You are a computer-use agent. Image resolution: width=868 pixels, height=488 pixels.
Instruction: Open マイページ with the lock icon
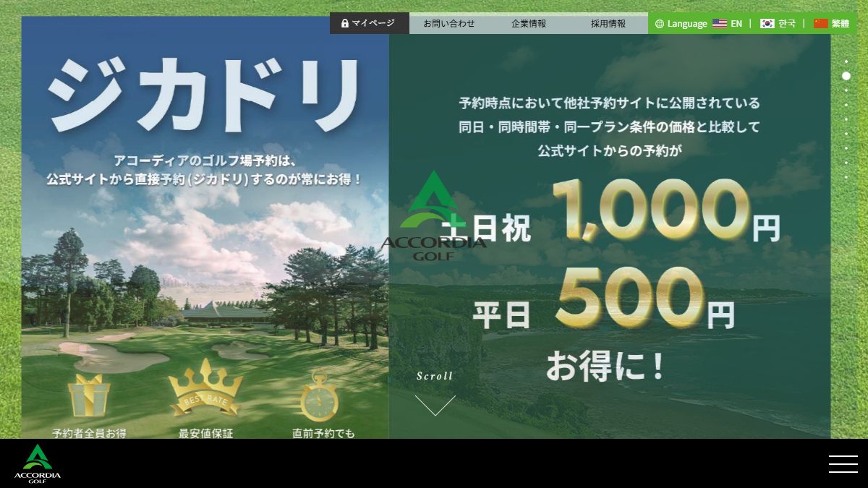[x=370, y=23]
